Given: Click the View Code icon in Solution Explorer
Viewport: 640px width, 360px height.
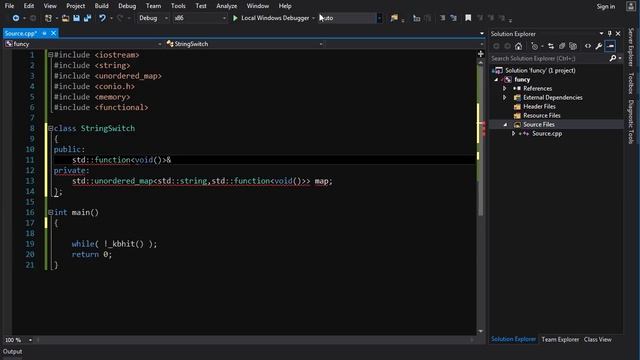Looking at the screenshot, I should 588,46.
